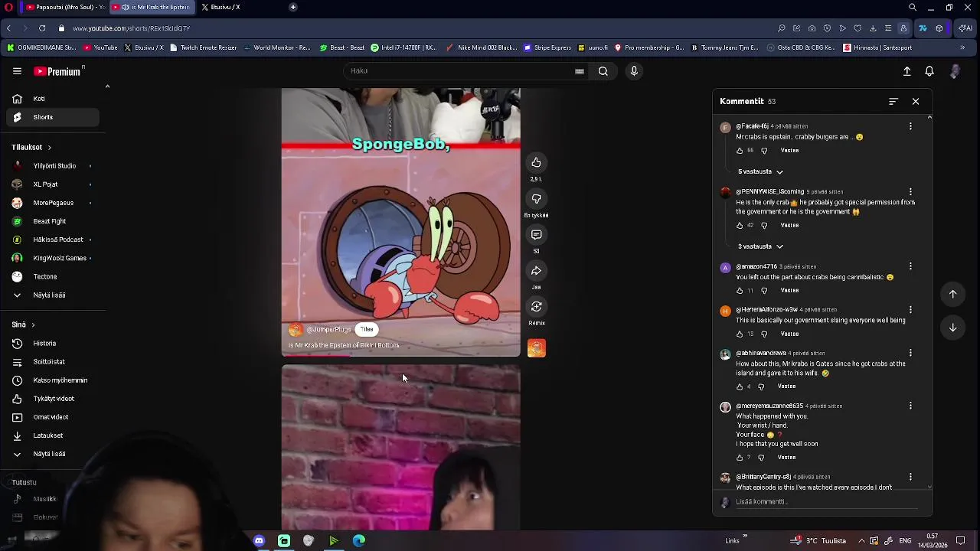This screenshot has height=551, width=980.
Task: Like the @HerreraAlfonzo-w3w comment
Action: pyautogui.click(x=740, y=334)
